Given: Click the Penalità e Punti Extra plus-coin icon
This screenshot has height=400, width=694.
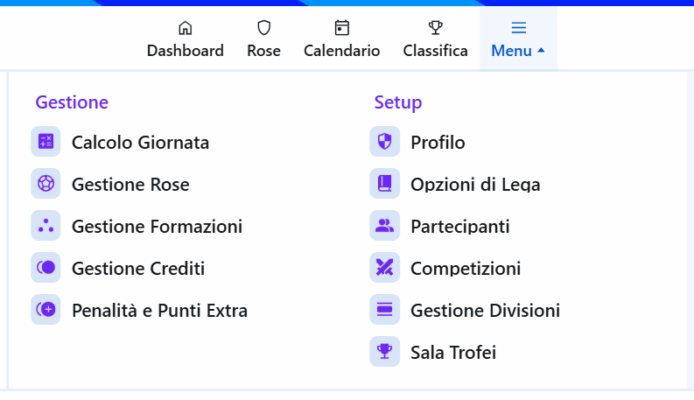Looking at the screenshot, I should coord(46,310).
